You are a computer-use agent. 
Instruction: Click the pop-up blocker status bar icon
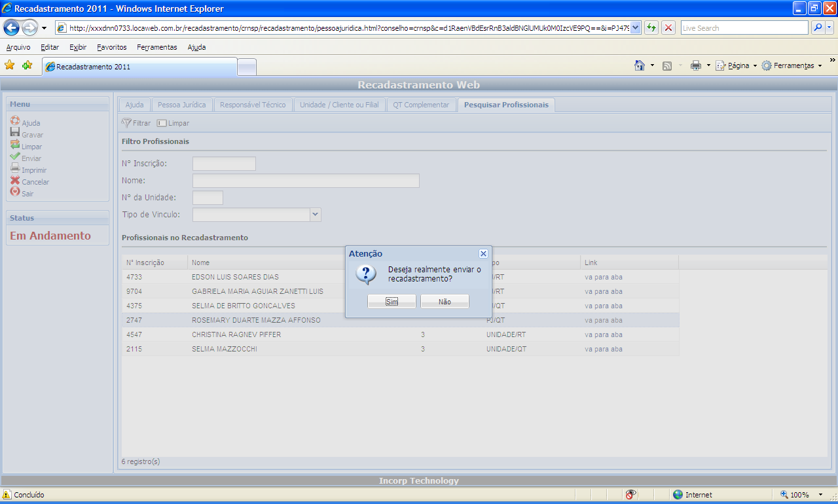631,495
